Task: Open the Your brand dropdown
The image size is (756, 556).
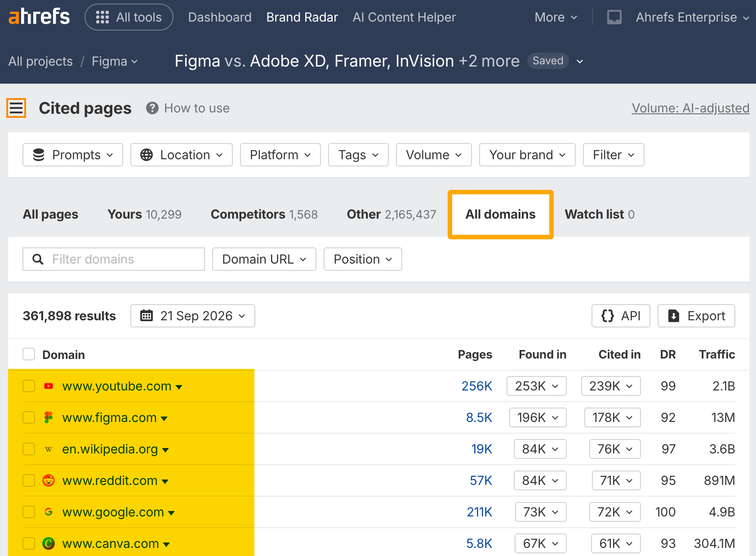Action: [x=527, y=155]
